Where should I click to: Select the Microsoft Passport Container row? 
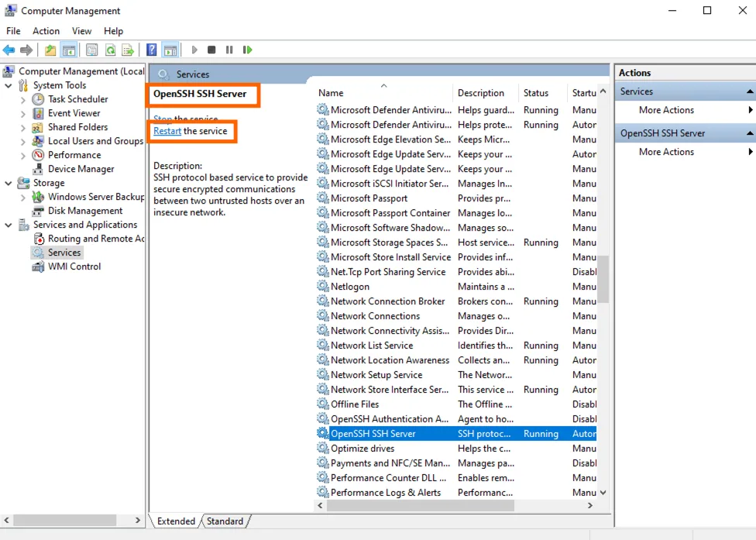456,213
